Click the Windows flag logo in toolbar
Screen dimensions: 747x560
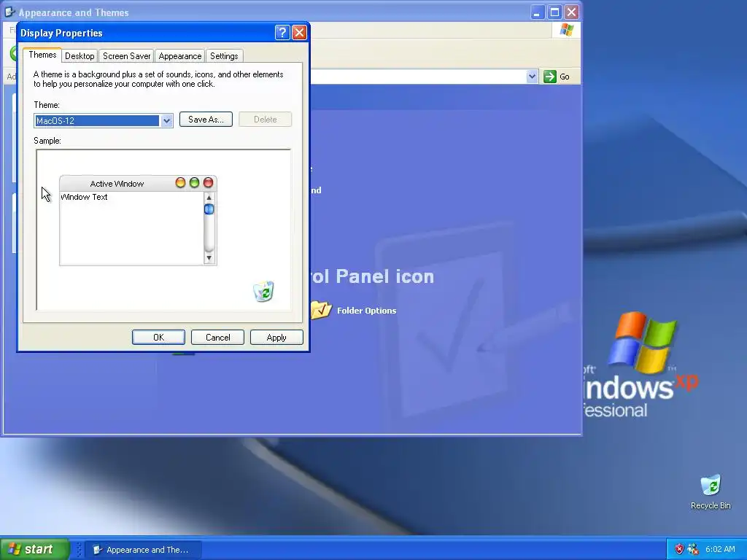pos(566,30)
